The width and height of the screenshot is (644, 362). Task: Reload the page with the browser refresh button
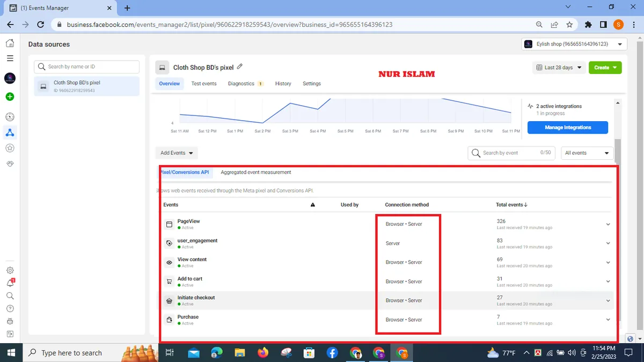(40, 25)
